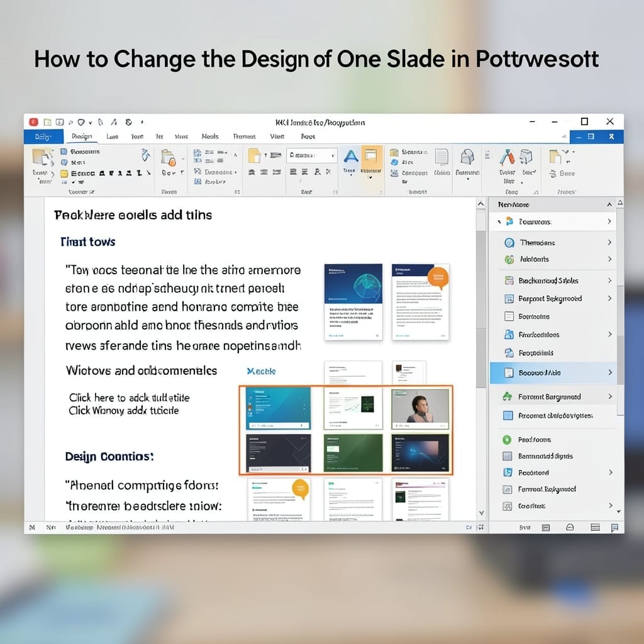This screenshot has height=644, width=644.
Task: Click the Cobba page icon in ribbon
Action: tap(441, 157)
